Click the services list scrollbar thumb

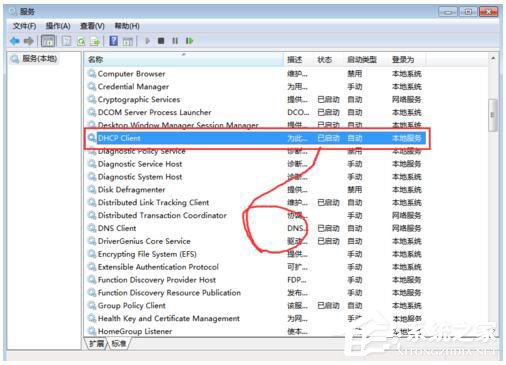pos(493,115)
